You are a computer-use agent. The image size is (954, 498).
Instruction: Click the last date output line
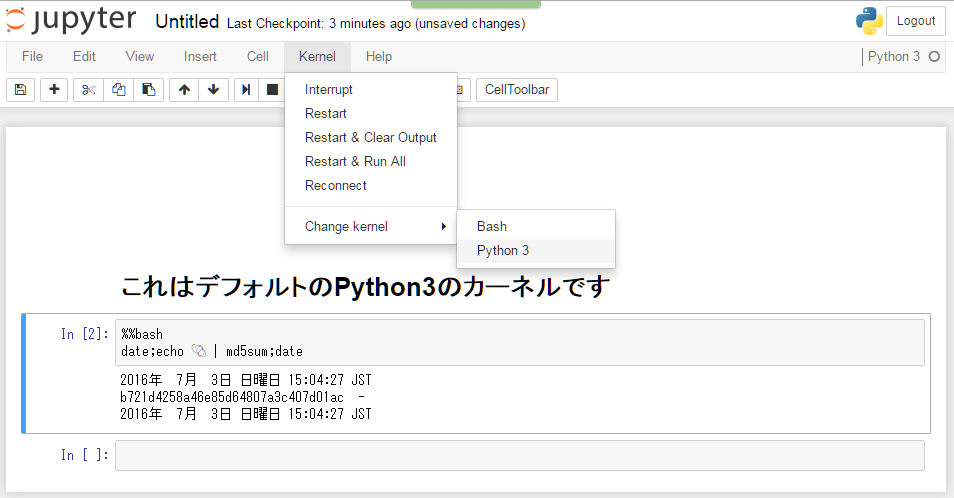245,414
